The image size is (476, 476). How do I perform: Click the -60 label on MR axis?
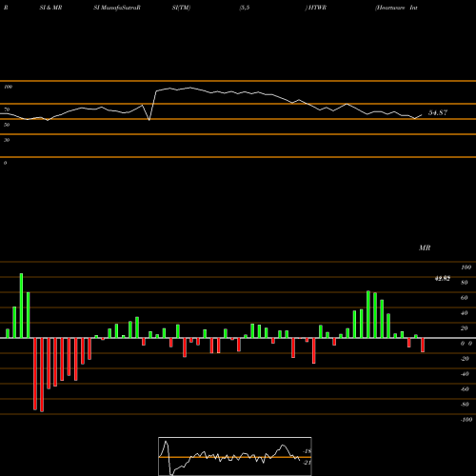[x=465, y=389]
